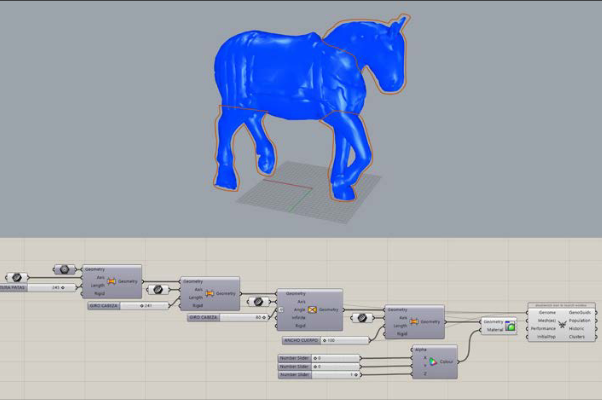
Task: Click the hexagon parameter beside the last Stretch component
Action: tap(362, 318)
